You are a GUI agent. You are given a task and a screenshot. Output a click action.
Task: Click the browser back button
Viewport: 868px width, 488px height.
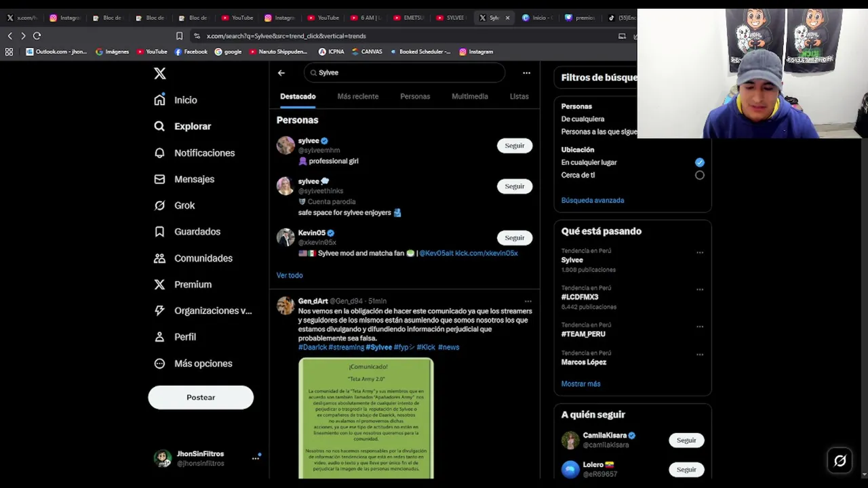coord(9,36)
